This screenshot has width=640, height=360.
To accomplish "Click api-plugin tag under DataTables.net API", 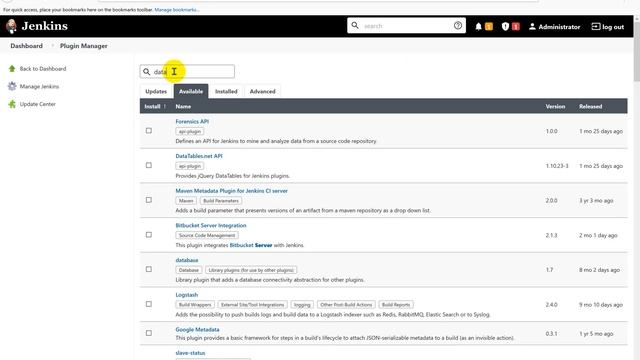I will (x=190, y=166).
